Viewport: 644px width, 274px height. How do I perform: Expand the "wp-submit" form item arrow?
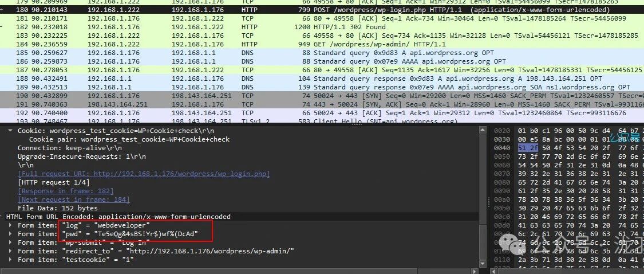pyautogui.click(x=10, y=242)
